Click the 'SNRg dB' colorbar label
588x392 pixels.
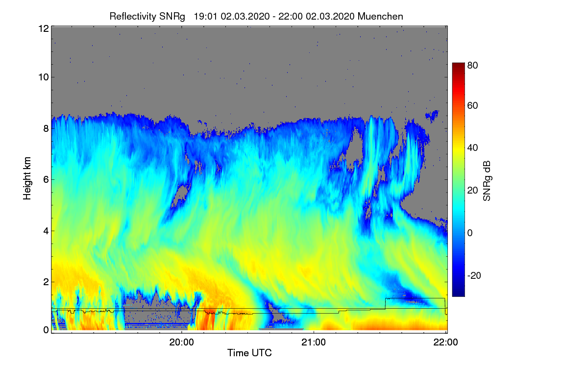(487, 180)
